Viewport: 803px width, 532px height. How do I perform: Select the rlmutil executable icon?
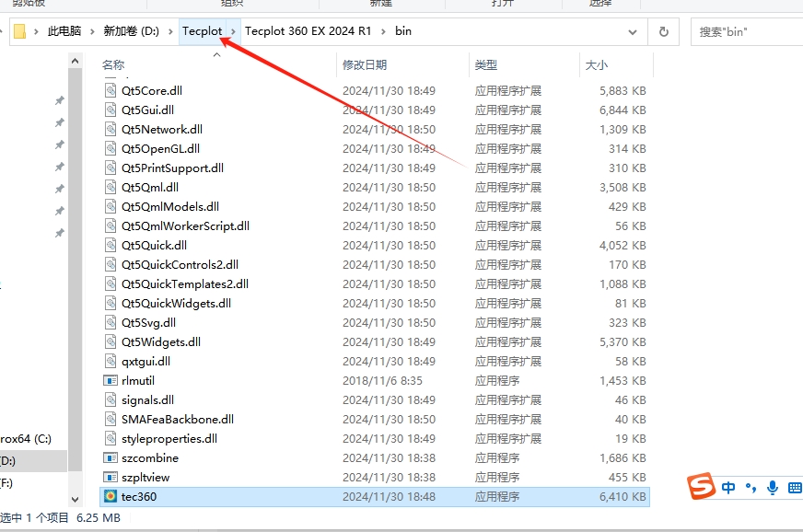coord(111,381)
